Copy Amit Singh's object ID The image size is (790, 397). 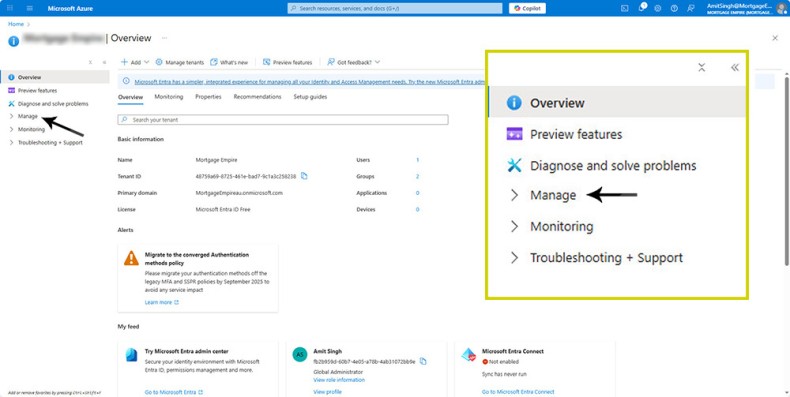tap(423, 361)
